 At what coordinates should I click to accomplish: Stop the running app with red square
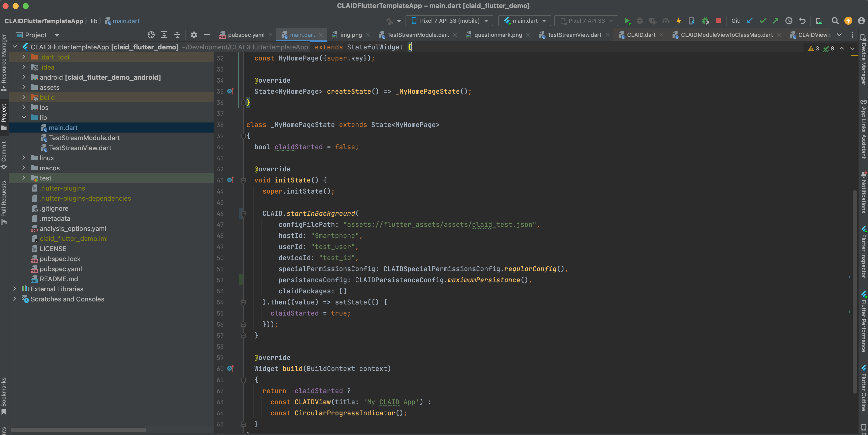718,21
